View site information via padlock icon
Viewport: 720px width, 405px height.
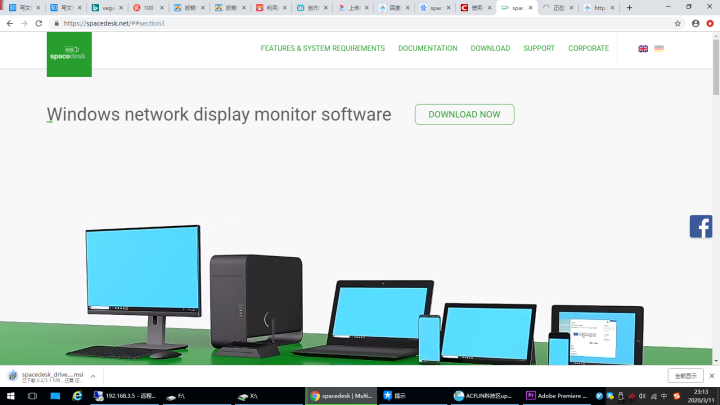(x=56, y=23)
